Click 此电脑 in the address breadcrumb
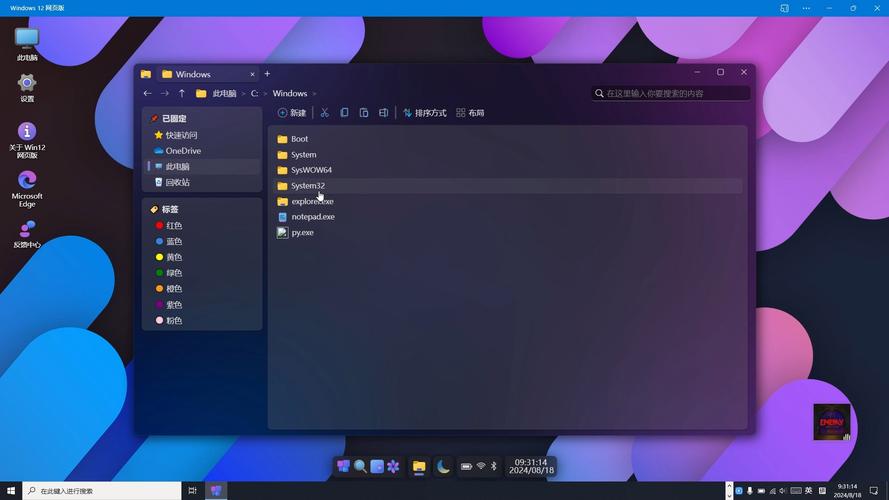Viewport: 889px width, 500px height. click(x=224, y=94)
